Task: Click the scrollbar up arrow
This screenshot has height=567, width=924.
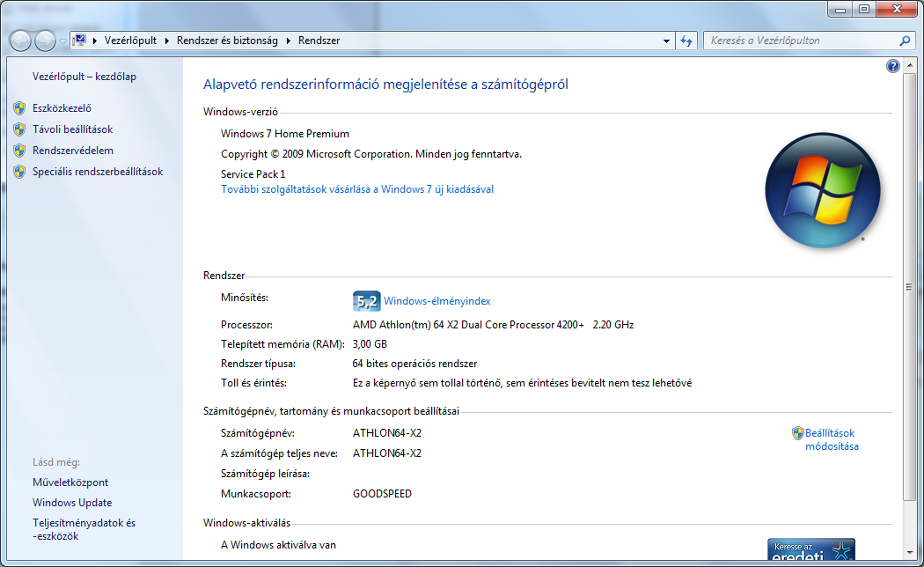Action: pyautogui.click(x=910, y=65)
